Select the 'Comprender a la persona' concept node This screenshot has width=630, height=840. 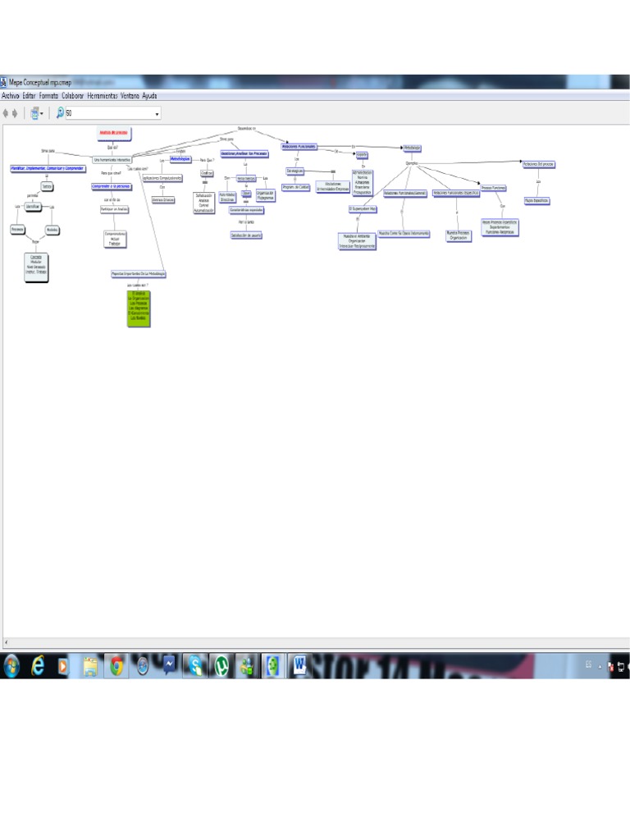click(111, 186)
